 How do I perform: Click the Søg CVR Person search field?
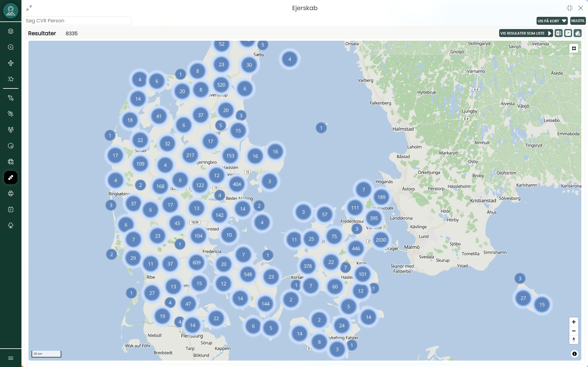click(x=78, y=21)
